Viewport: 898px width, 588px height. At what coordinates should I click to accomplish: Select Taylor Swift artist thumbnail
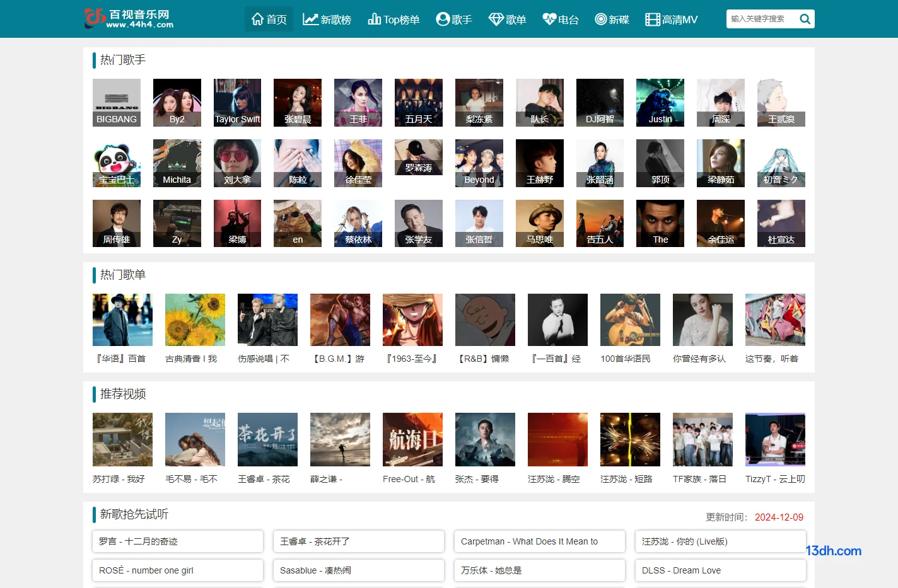[237, 103]
